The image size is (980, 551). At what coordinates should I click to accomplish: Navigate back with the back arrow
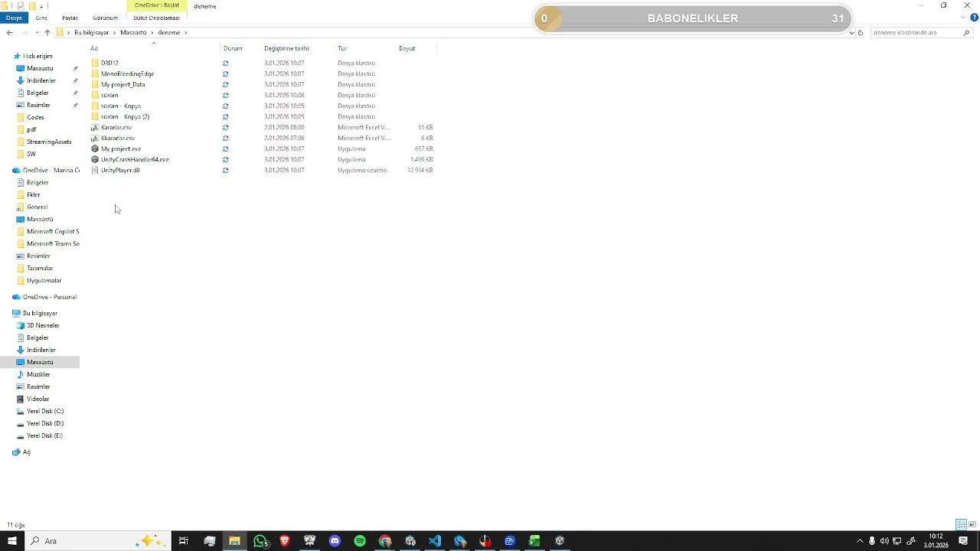click(x=9, y=33)
